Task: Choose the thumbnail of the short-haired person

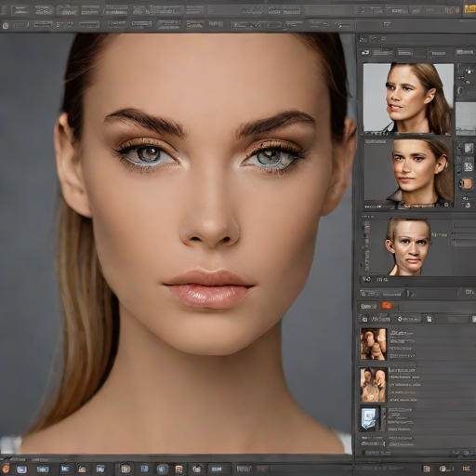Action: pyautogui.click(x=408, y=247)
